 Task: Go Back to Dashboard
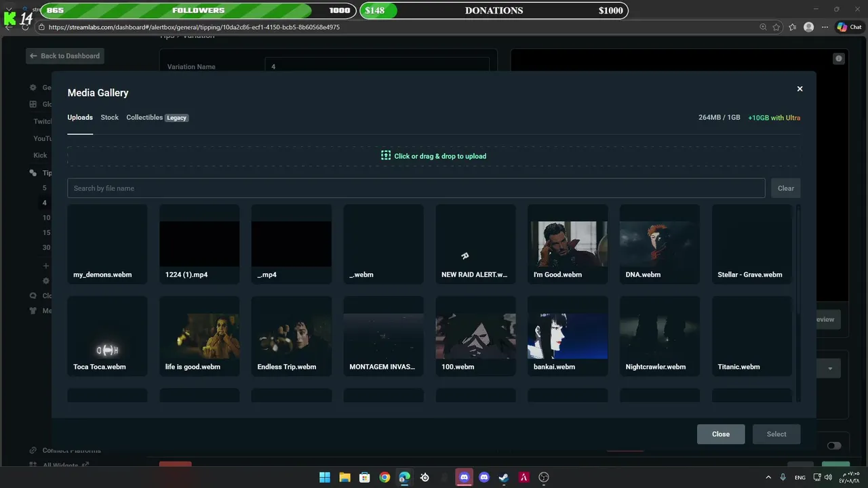(x=65, y=56)
